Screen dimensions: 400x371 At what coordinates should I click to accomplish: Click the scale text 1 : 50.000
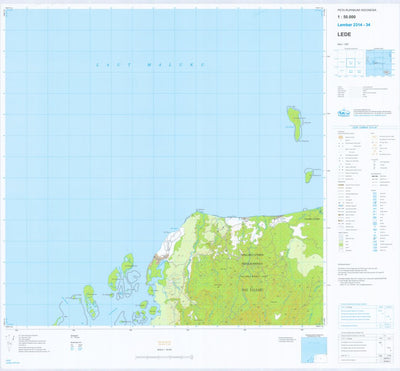click(x=347, y=17)
